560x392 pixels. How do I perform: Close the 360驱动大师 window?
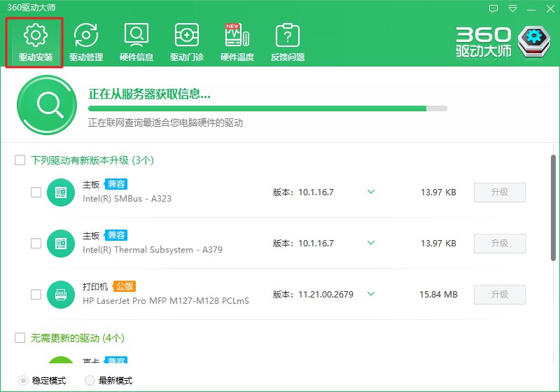(x=550, y=9)
